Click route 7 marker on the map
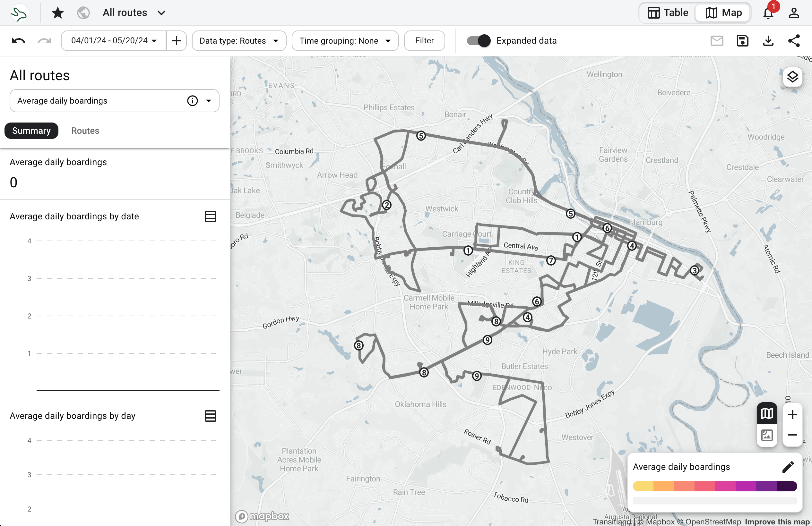This screenshot has width=812, height=526. click(551, 261)
